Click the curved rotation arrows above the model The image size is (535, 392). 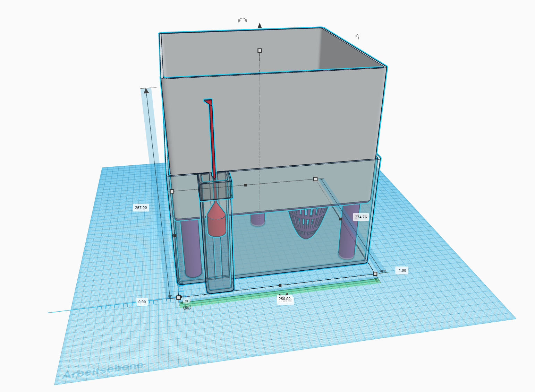tap(243, 20)
